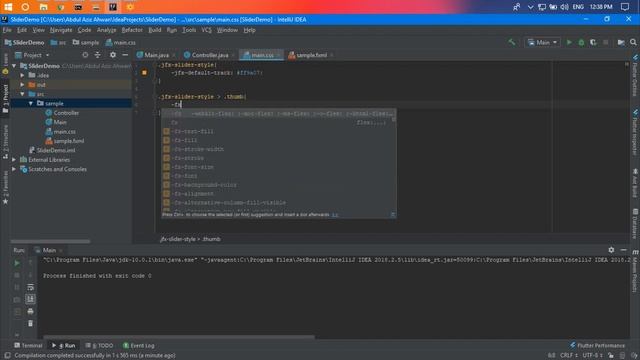Open Project panel settings gear
The height and width of the screenshot is (360, 640).
tap(113, 55)
